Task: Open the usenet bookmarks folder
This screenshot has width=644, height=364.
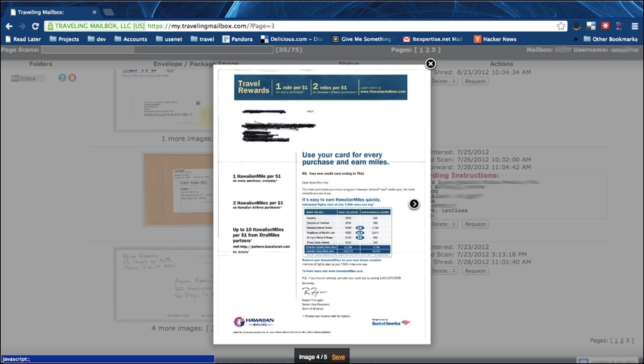Action: pos(169,39)
